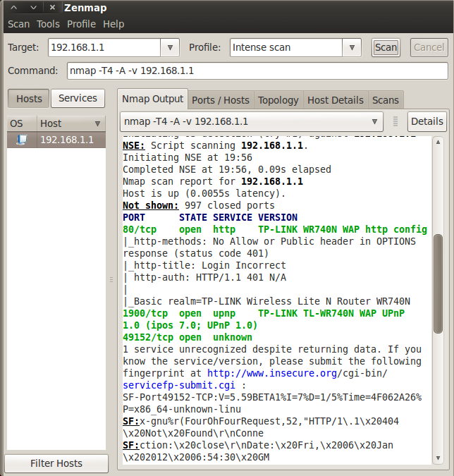Image resolution: width=454 pixels, height=476 pixels.
Task: Click into the Command input field
Action: pos(257,71)
